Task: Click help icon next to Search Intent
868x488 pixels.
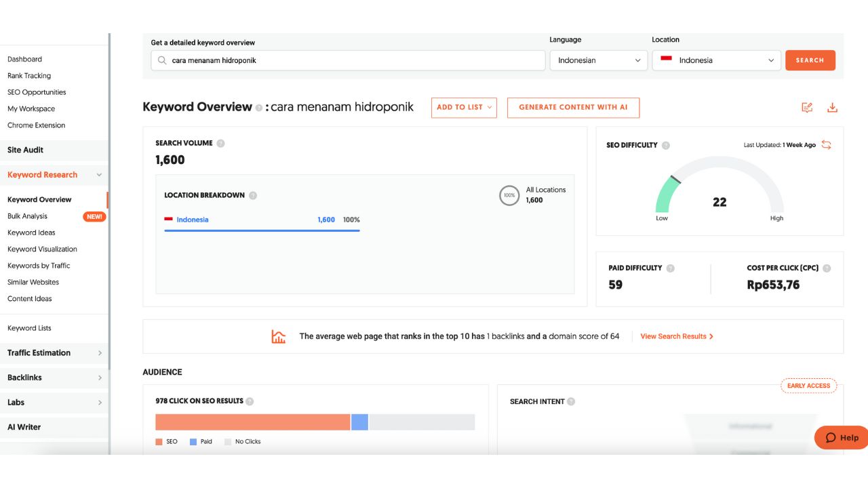Action: click(571, 401)
